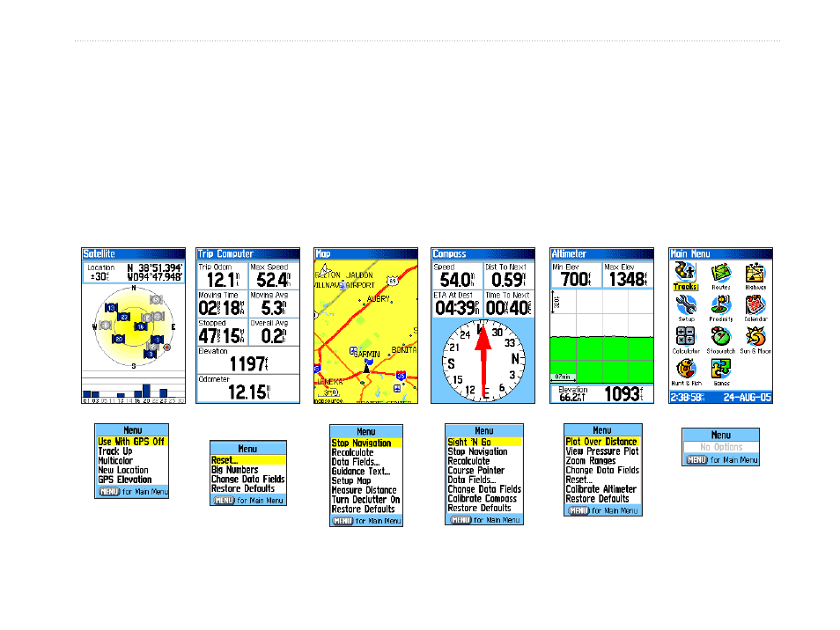840x630 pixels.
Task: Open the Sun & Moon icon
Action: pyautogui.click(x=755, y=336)
